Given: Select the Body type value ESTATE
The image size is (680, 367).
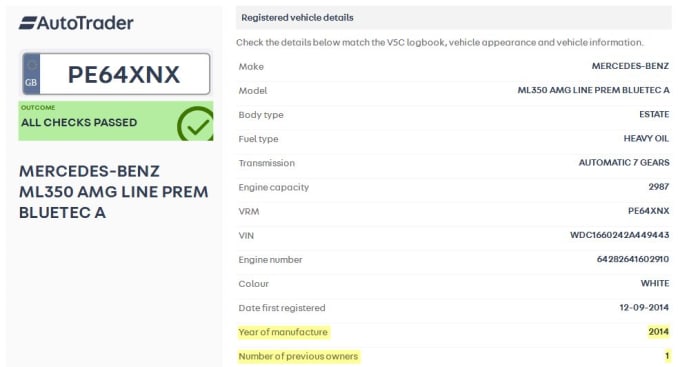Looking at the screenshot, I should click(654, 114).
